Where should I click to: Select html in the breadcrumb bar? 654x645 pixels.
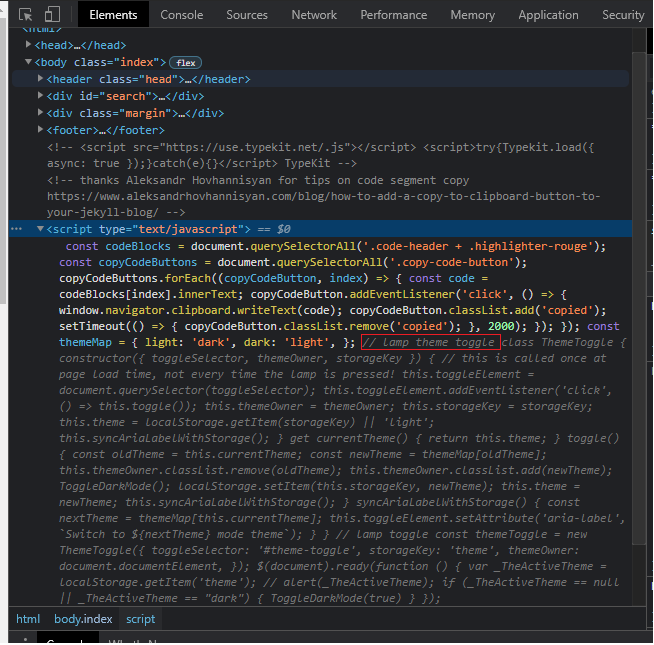28,619
